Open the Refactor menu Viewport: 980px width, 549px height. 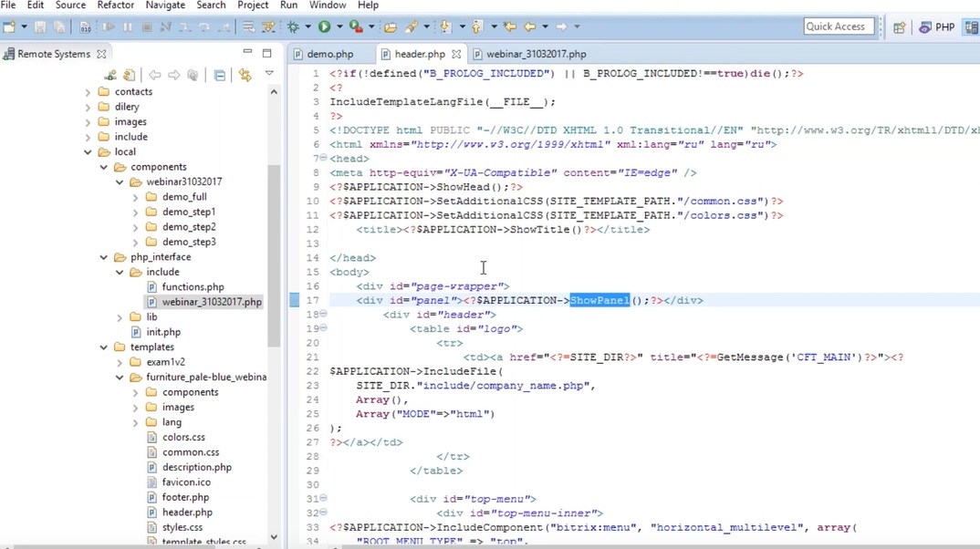[116, 5]
